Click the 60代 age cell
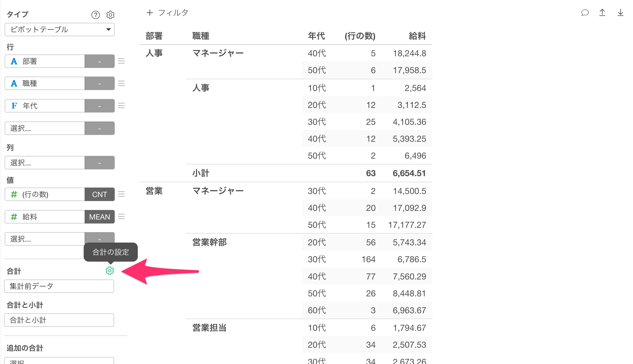633x364 pixels. point(317,310)
